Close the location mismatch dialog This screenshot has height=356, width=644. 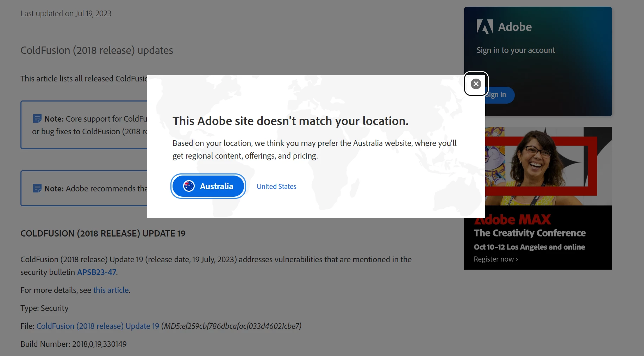[476, 84]
